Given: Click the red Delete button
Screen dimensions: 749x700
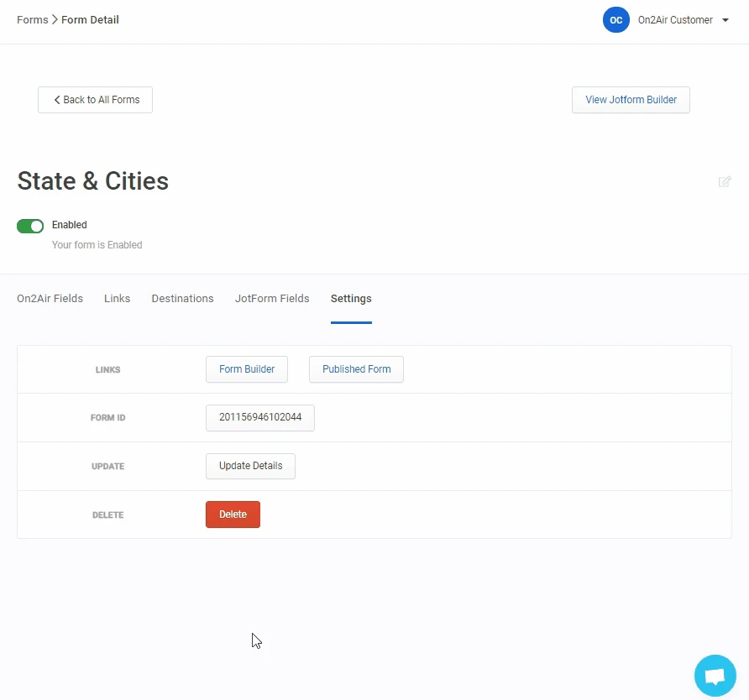Looking at the screenshot, I should [x=233, y=515].
